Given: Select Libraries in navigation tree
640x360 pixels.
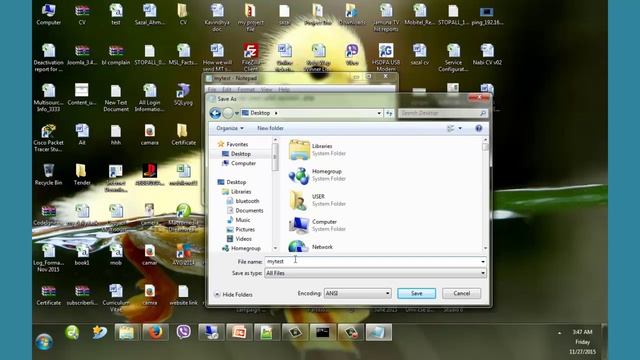Looking at the screenshot, I should pyautogui.click(x=237, y=191).
